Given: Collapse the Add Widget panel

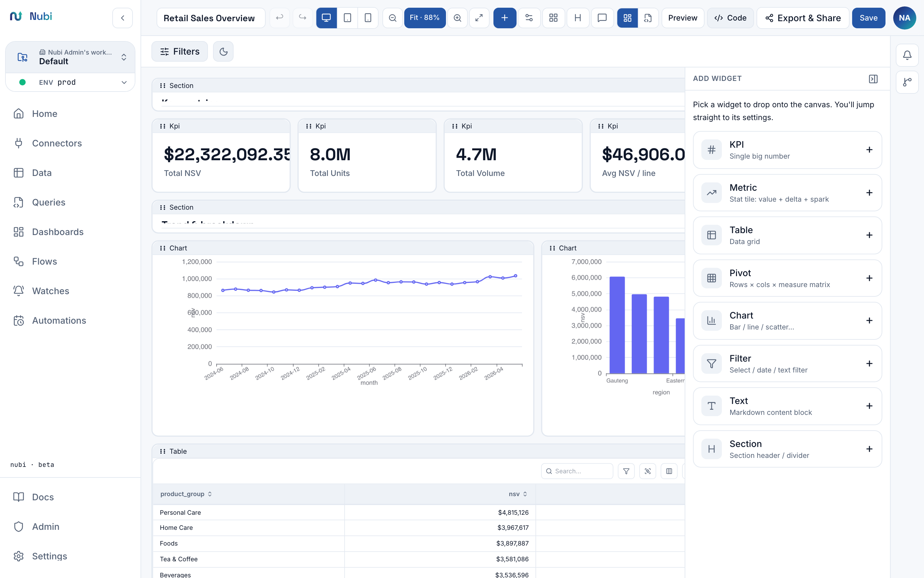Looking at the screenshot, I should [873, 79].
